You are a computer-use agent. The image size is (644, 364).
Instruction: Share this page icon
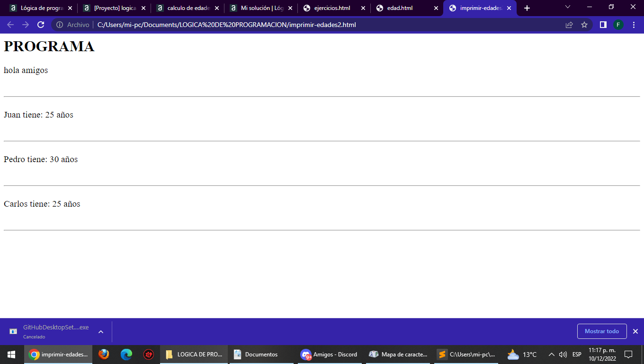[x=569, y=25]
